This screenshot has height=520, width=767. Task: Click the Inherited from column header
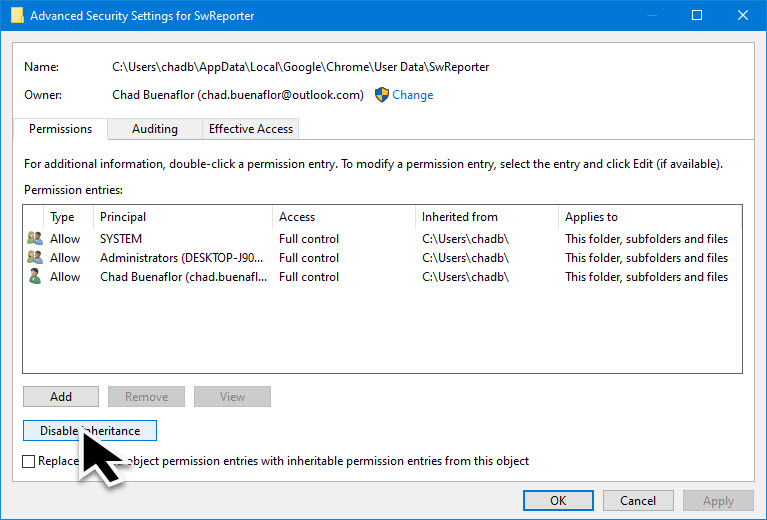[x=487, y=217]
